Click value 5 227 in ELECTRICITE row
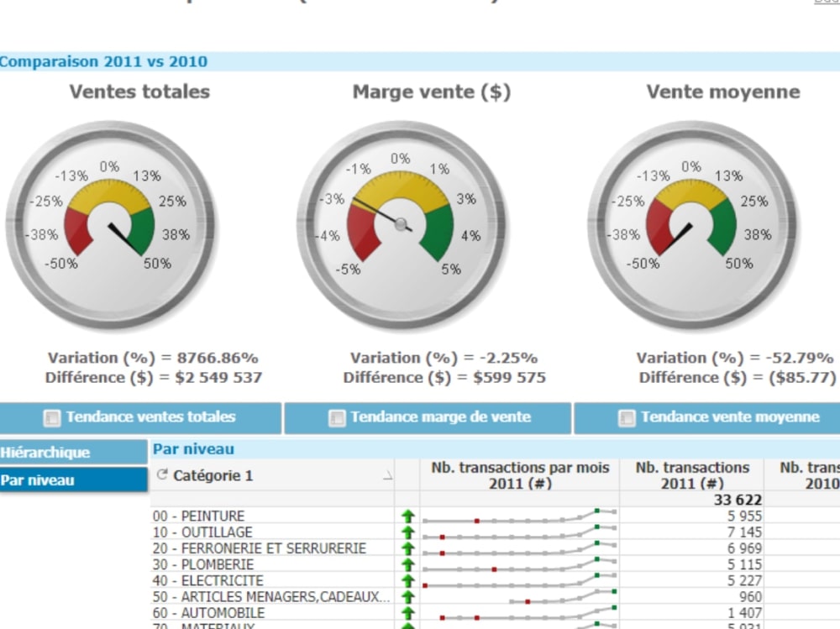Viewport: 840px width, 629px height. (x=744, y=580)
